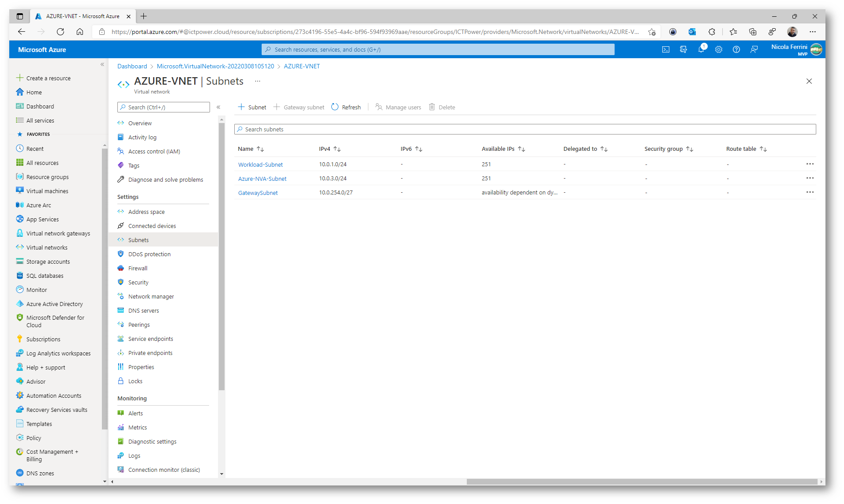Click browser refresh page icon
The width and height of the screenshot is (844, 504).
tap(60, 32)
